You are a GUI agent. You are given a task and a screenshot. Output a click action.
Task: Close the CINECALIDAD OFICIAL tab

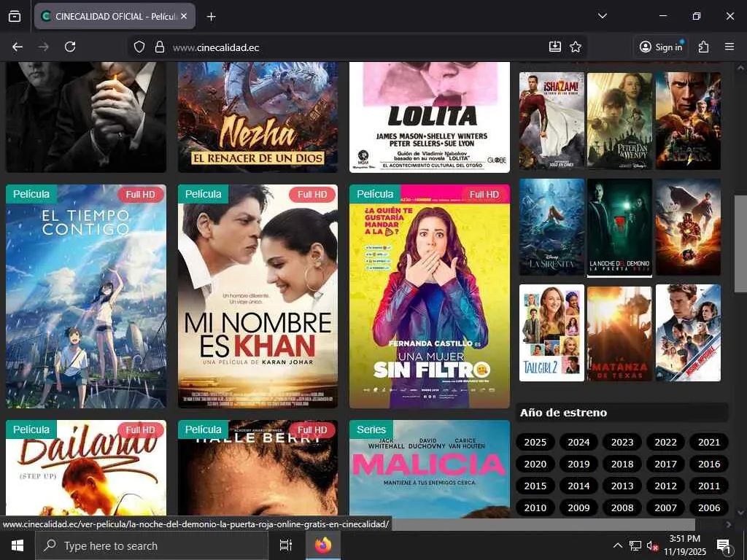(x=184, y=16)
